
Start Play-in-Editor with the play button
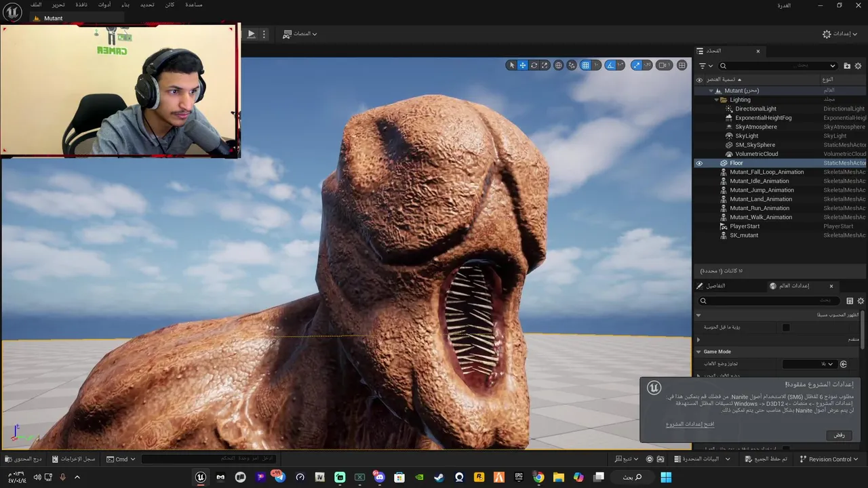click(251, 34)
